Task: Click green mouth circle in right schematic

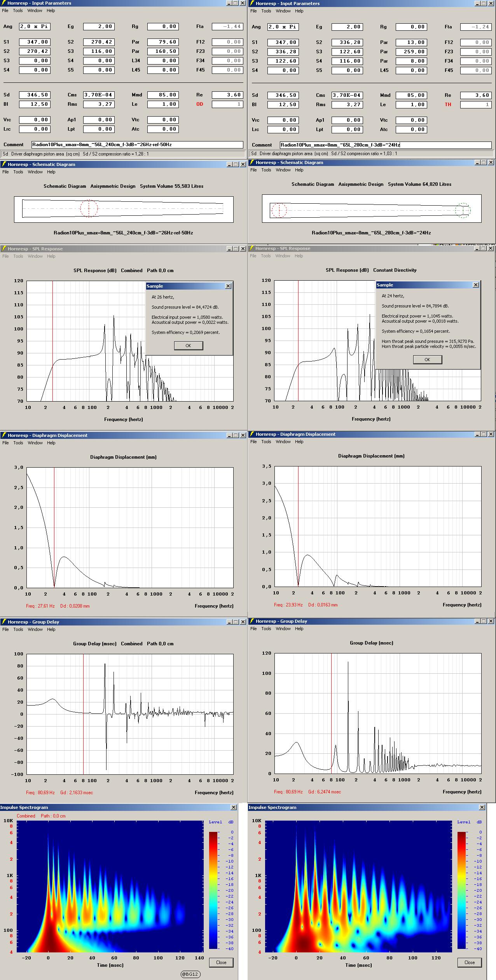Action: pyautogui.click(x=463, y=210)
